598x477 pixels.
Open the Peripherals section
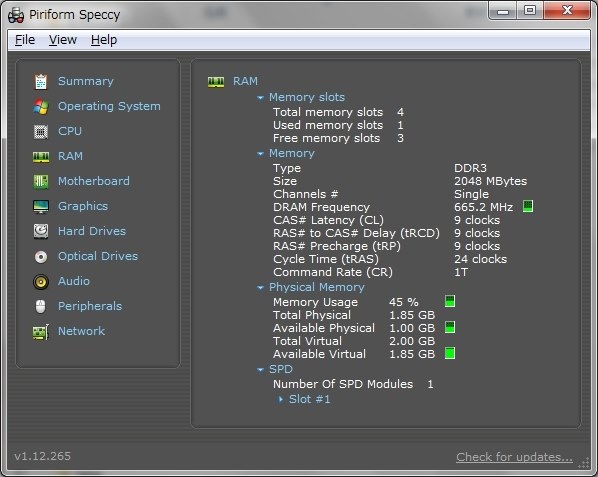pos(90,306)
